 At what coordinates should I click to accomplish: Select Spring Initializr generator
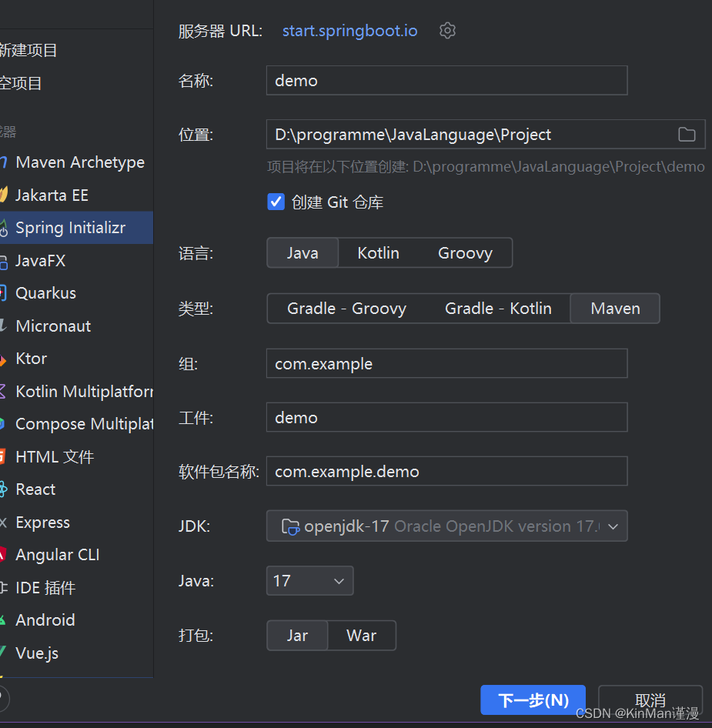click(x=76, y=228)
